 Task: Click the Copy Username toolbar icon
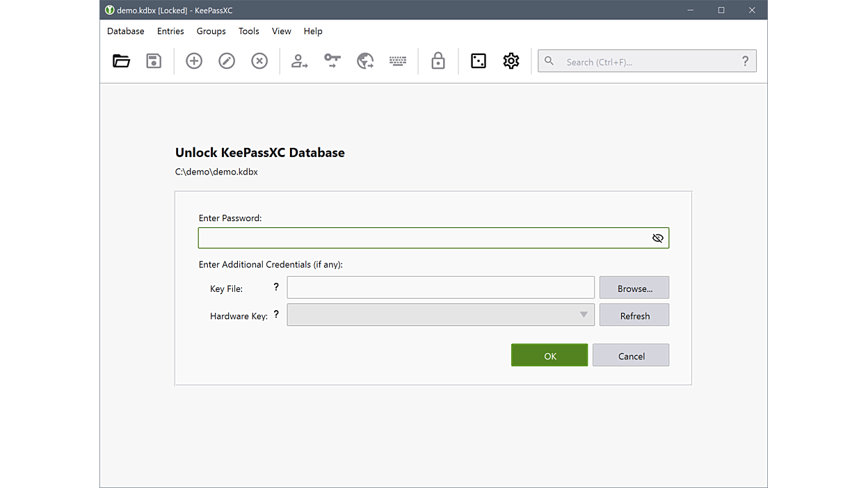[x=299, y=61]
